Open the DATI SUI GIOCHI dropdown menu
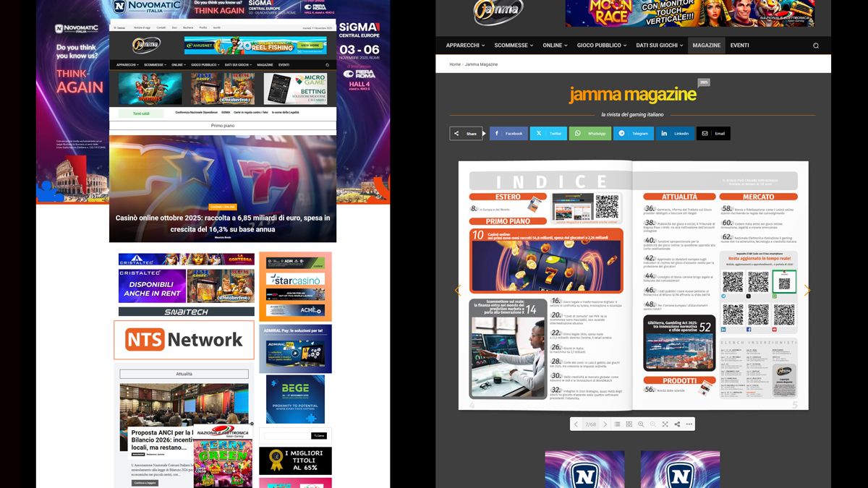The height and width of the screenshot is (488, 868). (657, 45)
